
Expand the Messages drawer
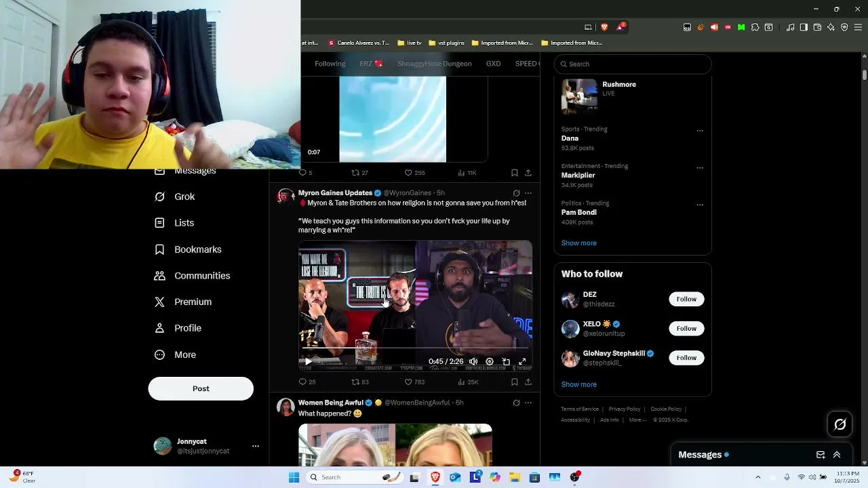pos(837,455)
